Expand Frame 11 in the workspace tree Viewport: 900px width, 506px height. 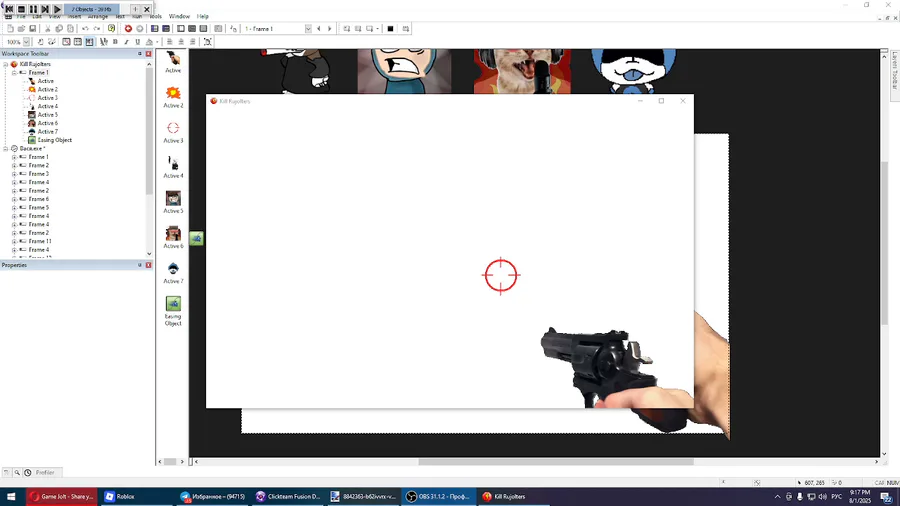point(14,242)
